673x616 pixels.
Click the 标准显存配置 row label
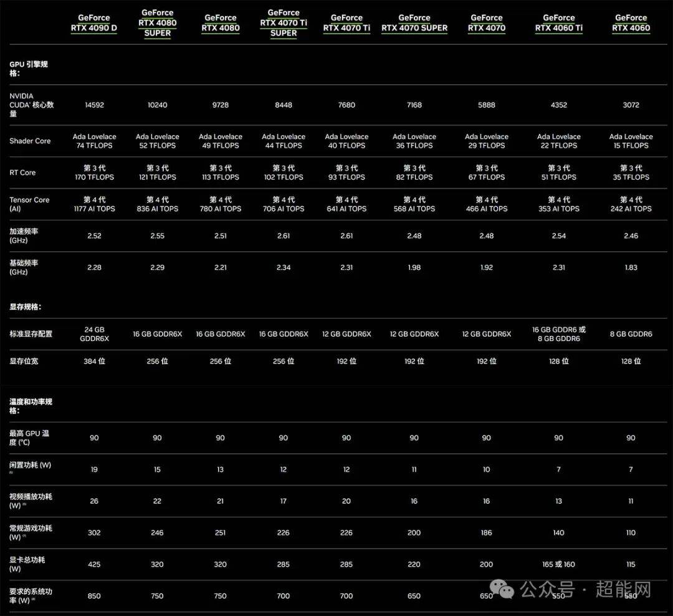coord(31,334)
